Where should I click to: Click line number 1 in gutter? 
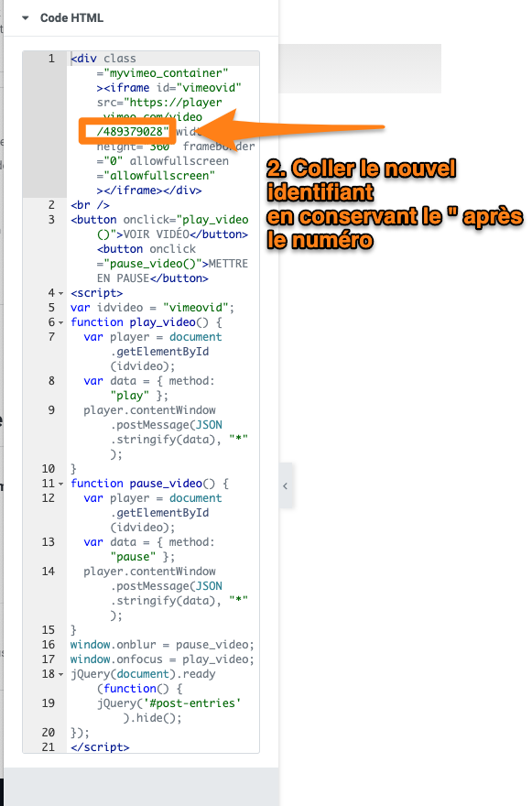click(x=51, y=59)
